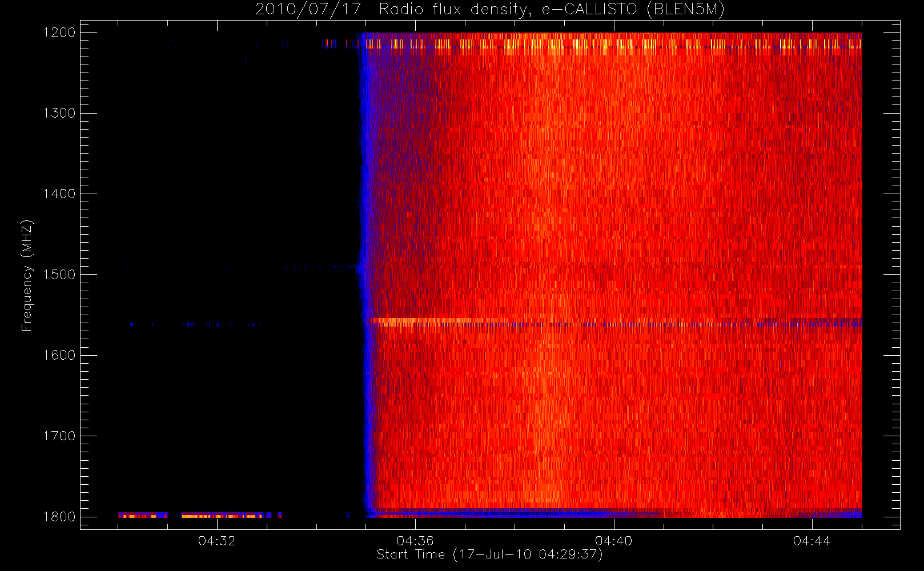Click the 'Start Time (17-Jul-10 04:29:37)' label

click(490, 554)
